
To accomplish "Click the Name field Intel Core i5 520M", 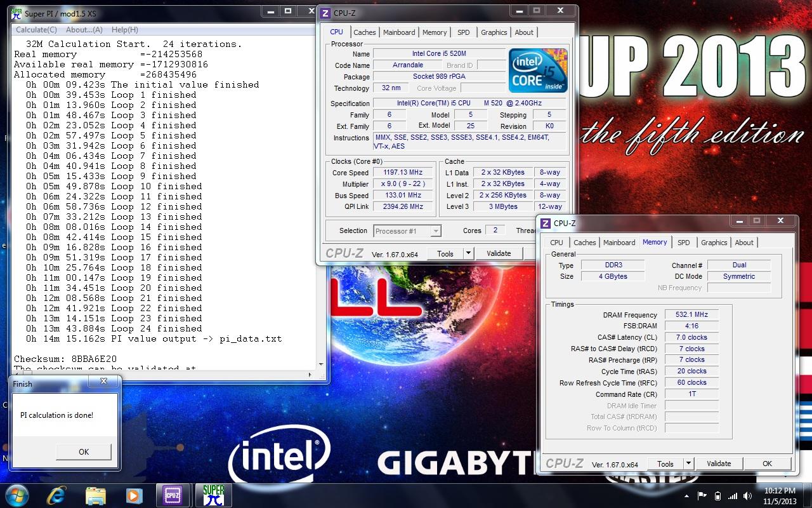I will [439, 54].
